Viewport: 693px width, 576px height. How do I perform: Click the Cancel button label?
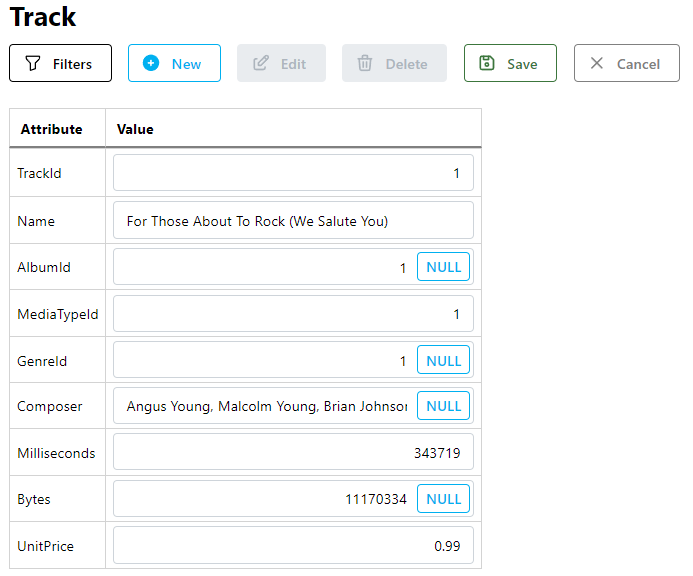pos(638,64)
